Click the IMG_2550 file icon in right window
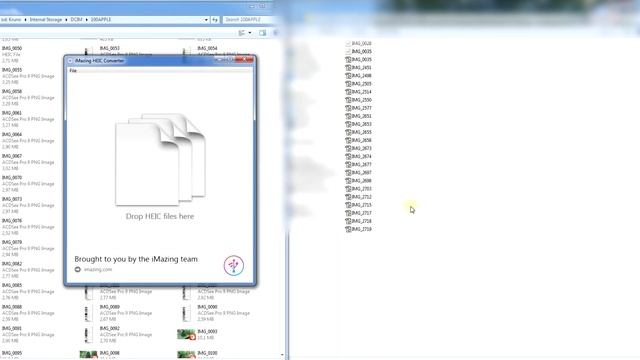Image resolution: width=640 pixels, height=360 pixels. pos(348,100)
